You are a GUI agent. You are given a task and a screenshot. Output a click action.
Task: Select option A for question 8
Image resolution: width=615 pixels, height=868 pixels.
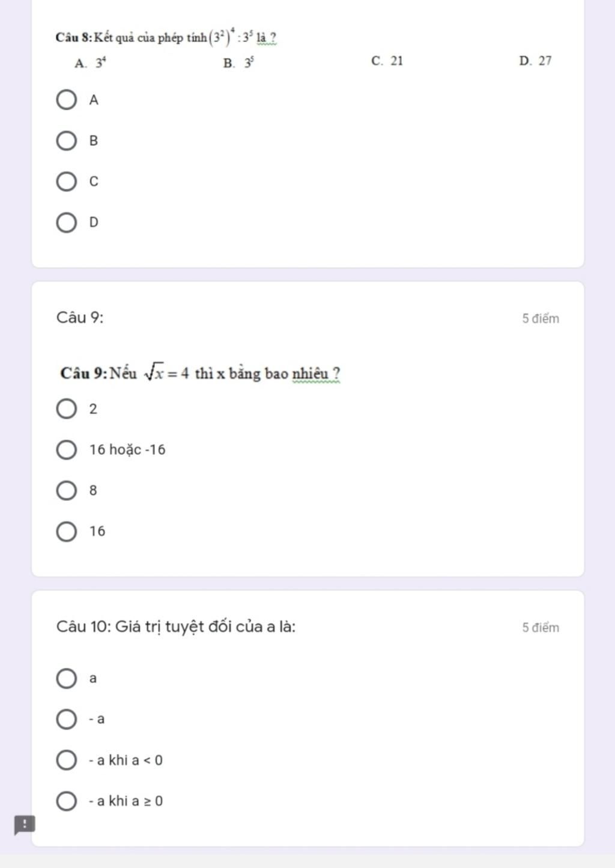coord(66,100)
